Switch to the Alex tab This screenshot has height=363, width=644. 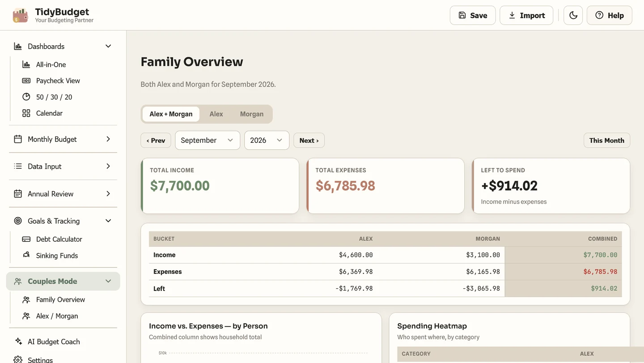click(x=216, y=114)
